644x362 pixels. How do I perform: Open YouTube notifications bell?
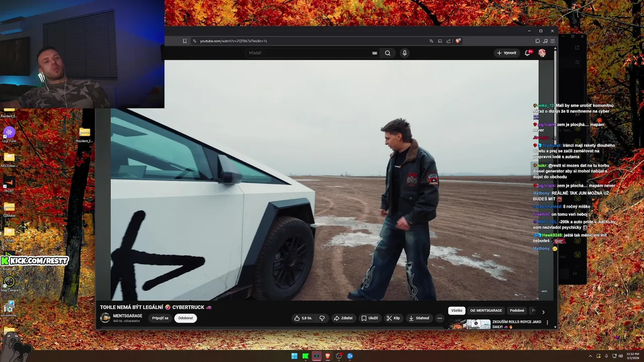[x=527, y=52]
